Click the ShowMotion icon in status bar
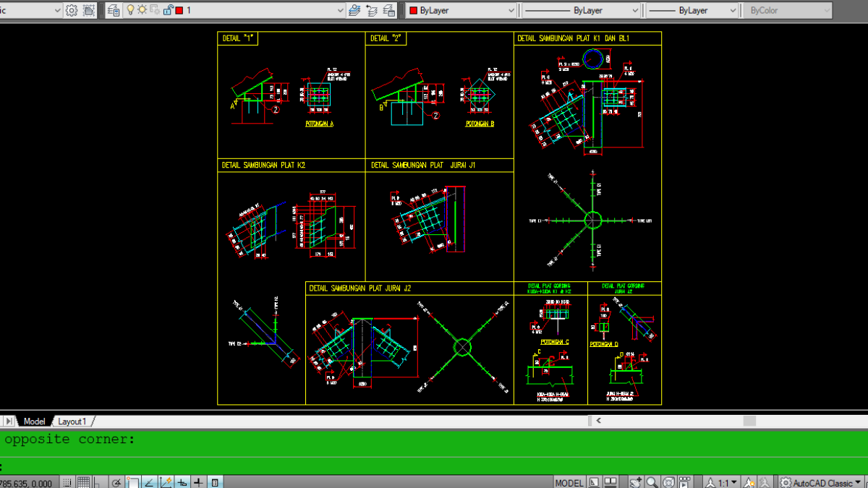Viewport: 868px width, 488px height. (685, 482)
